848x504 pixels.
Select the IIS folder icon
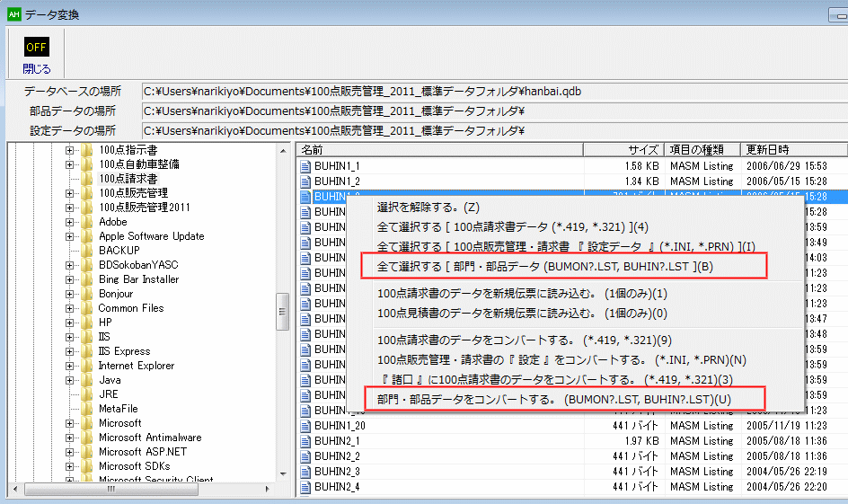(86, 337)
